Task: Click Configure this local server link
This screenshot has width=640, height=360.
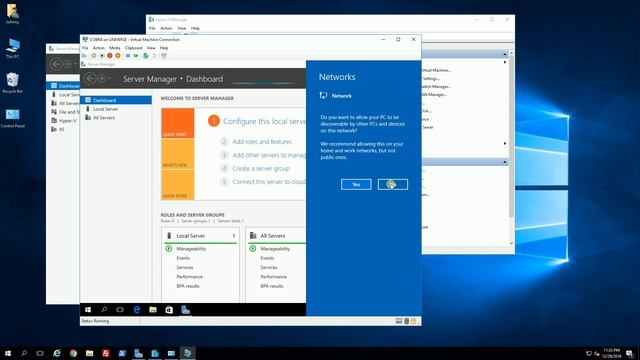Action: coord(264,121)
